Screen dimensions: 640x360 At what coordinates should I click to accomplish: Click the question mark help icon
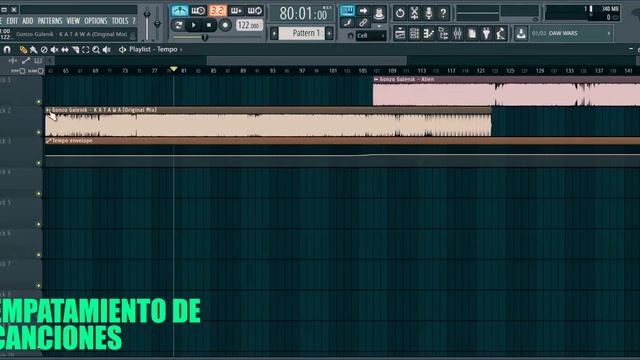pos(443,13)
